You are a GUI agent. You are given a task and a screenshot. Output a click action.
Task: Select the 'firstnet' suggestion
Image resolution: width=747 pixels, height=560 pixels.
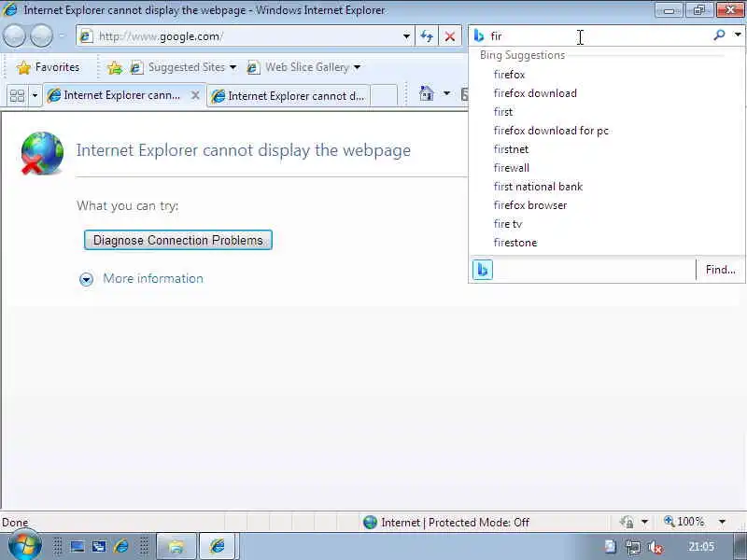pos(606,149)
